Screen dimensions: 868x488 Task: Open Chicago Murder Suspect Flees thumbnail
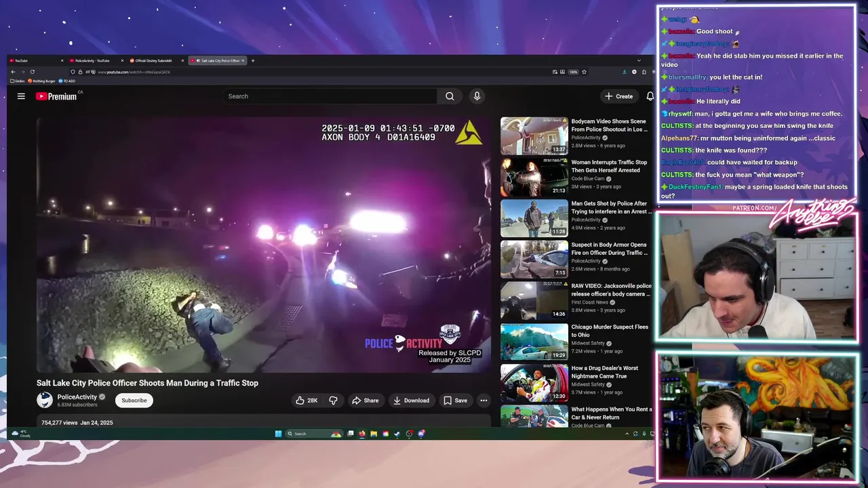point(534,342)
